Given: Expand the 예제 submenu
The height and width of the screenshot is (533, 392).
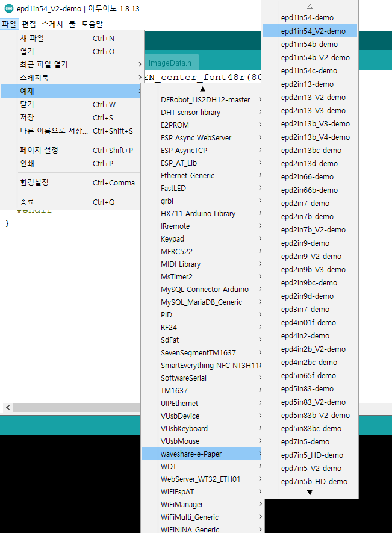Looking at the screenshot, I should (x=70, y=91).
